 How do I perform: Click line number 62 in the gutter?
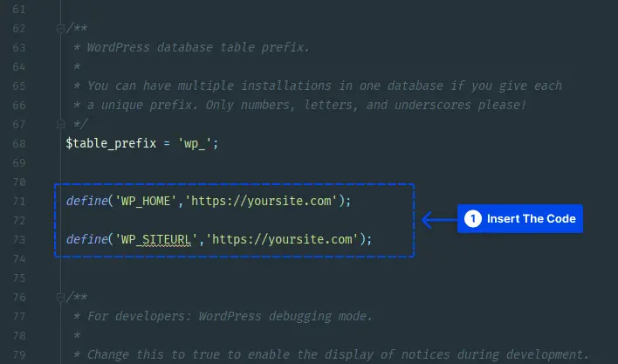pos(19,29)
